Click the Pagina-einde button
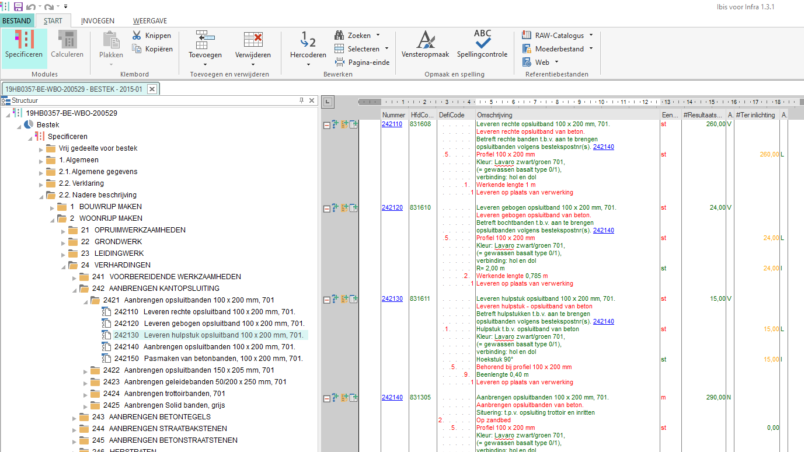 [369, 61]
